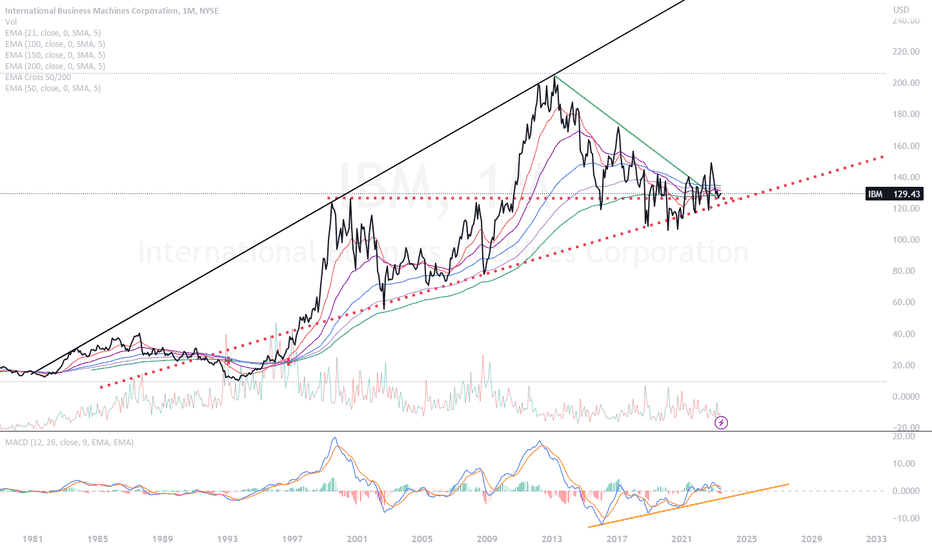Click the 2013 time axis label
Image resolution: width=932 pixels, height=550 pixels.
(x=552, y=539)
